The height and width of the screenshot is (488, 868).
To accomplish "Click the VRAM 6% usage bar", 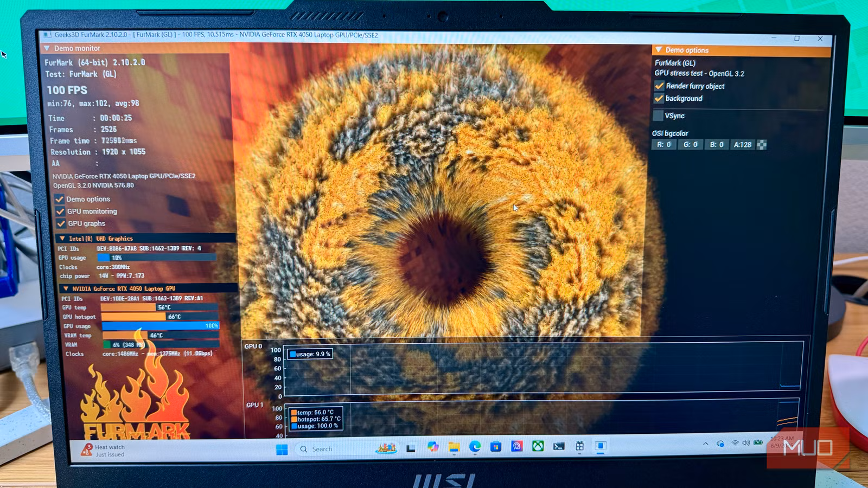I will [x=161, y=344].
